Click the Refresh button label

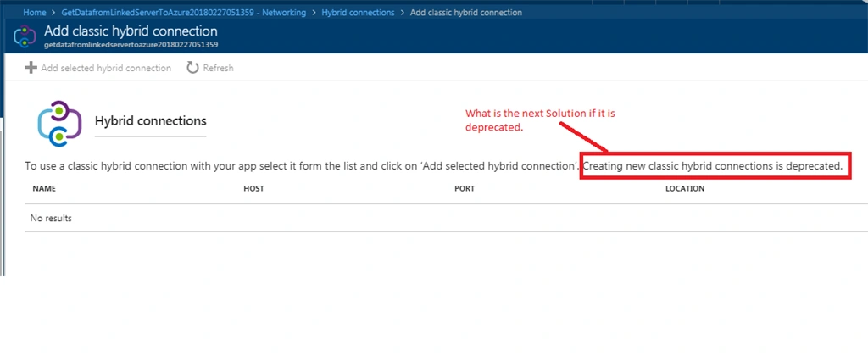[x=218, y=68]
